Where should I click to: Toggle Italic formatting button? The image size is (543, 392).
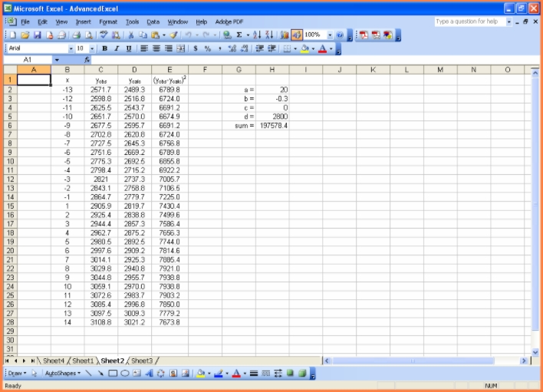117,48
